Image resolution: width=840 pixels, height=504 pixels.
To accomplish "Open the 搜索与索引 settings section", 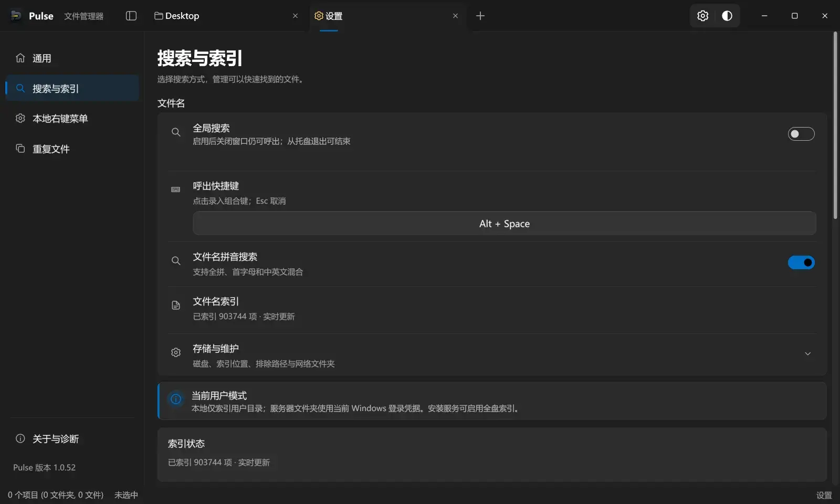I will click(72, 88).
